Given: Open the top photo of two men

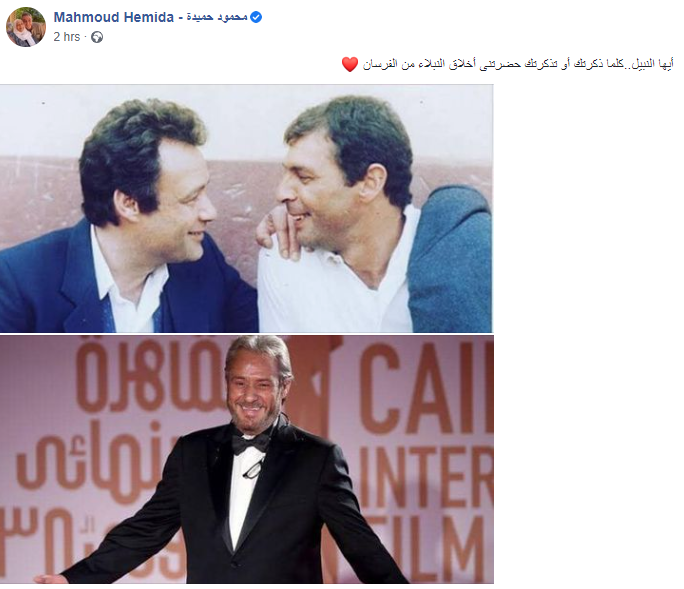Looking at the screenshot, I should point(246,209).
